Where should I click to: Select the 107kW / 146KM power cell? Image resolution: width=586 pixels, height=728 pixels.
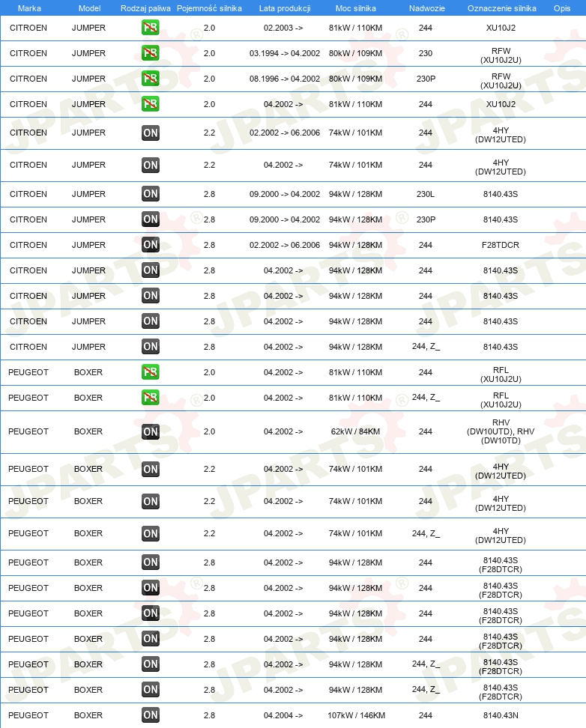(357, 715)
